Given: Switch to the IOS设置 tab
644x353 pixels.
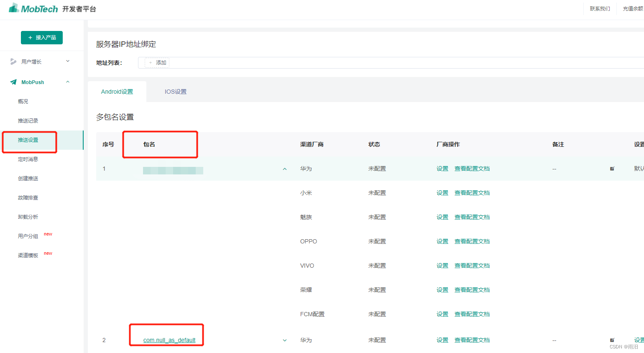Looking at the screenshot, I should click(x=176, y=92).
